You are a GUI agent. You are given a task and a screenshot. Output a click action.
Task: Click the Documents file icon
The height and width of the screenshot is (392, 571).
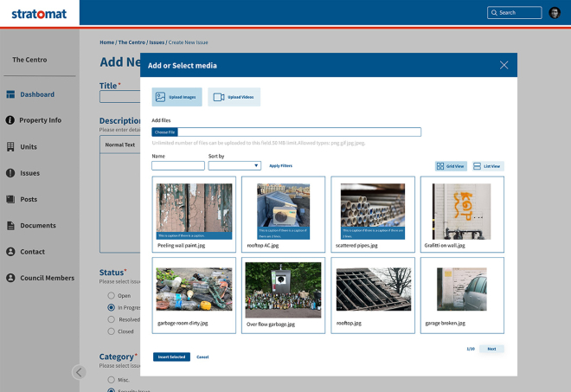click(10, 226)
